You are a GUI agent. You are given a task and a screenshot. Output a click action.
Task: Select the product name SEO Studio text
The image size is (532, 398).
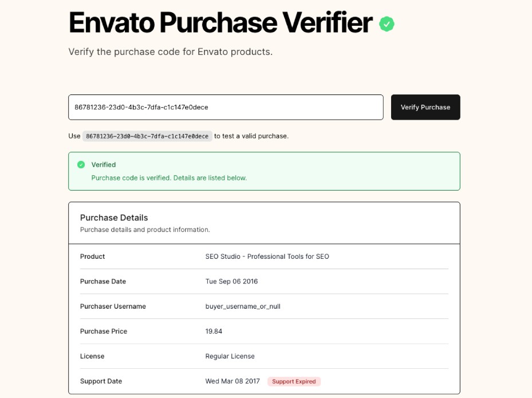click(267, 257)
